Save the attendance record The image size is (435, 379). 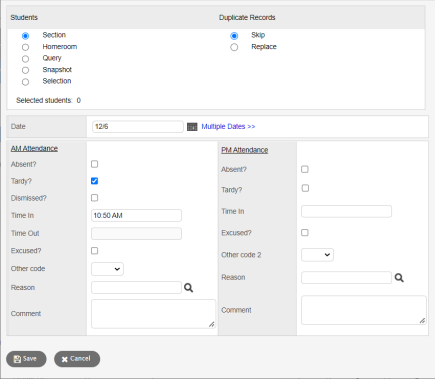click(x=26, y=359)
